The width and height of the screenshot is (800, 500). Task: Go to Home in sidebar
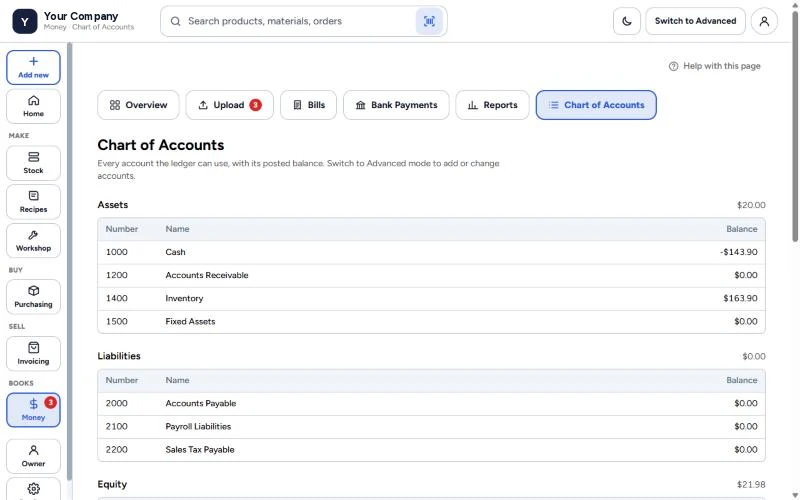33,106
